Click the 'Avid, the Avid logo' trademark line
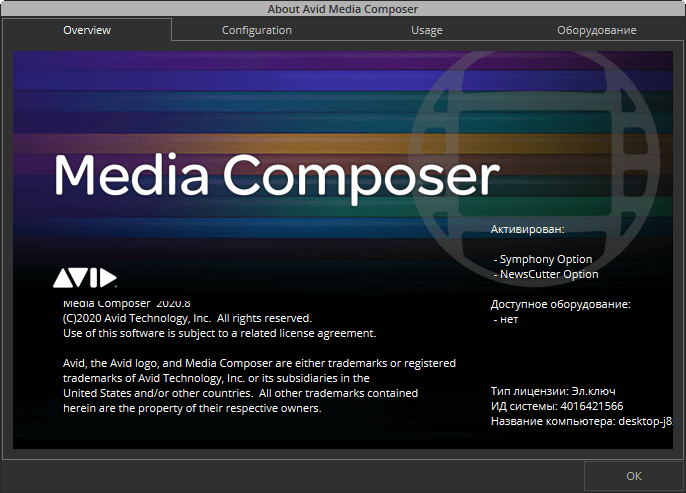686x493 pixels. click(x=259, y=363)
